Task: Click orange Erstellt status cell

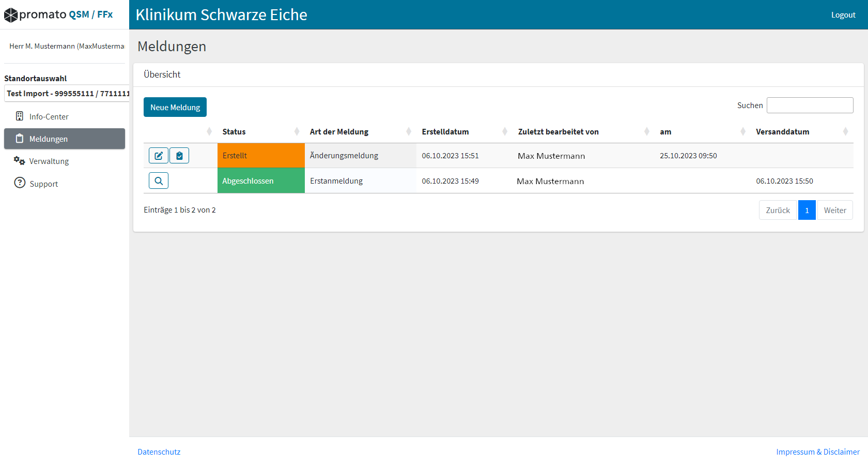Action: click(261, 155)
